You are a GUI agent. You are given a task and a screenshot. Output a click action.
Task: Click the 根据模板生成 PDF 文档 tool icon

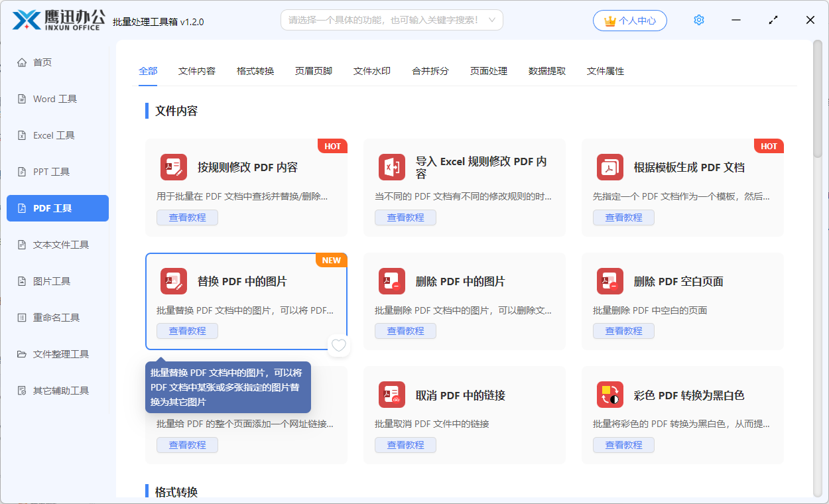(x=609, y=167)
